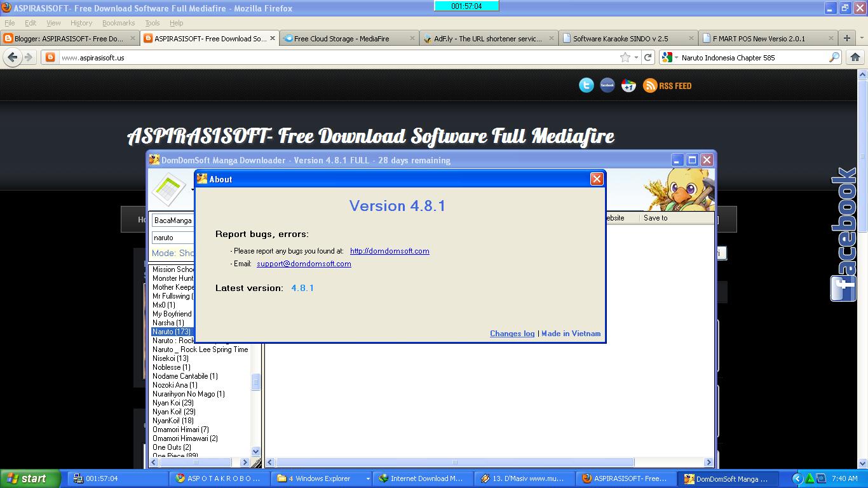Close the About dialog with red X
Screen dimensions: 868x488
click(597, 179)
